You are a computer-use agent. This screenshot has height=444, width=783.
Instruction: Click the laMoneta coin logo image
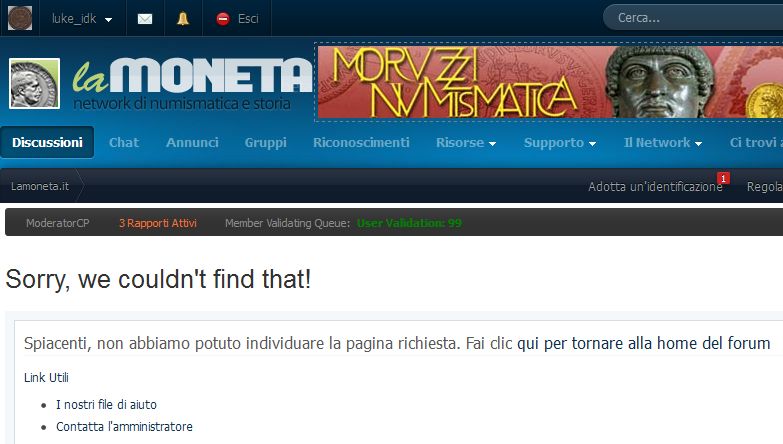(34, 83)
